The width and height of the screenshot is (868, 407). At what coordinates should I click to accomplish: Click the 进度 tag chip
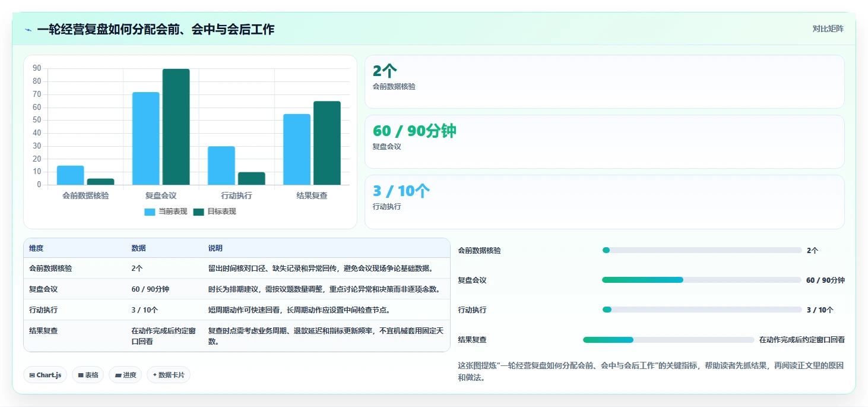click(125, 375)
